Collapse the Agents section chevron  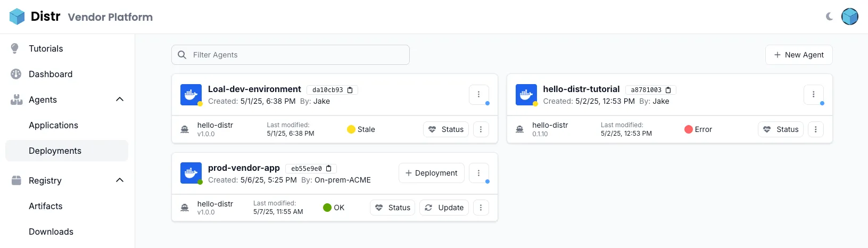pos(120,100)
